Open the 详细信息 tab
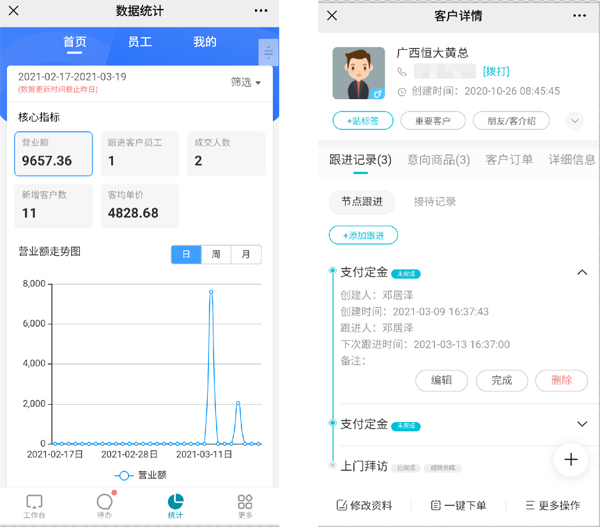This screenshot has width=600, height=527. click(572, 160)
